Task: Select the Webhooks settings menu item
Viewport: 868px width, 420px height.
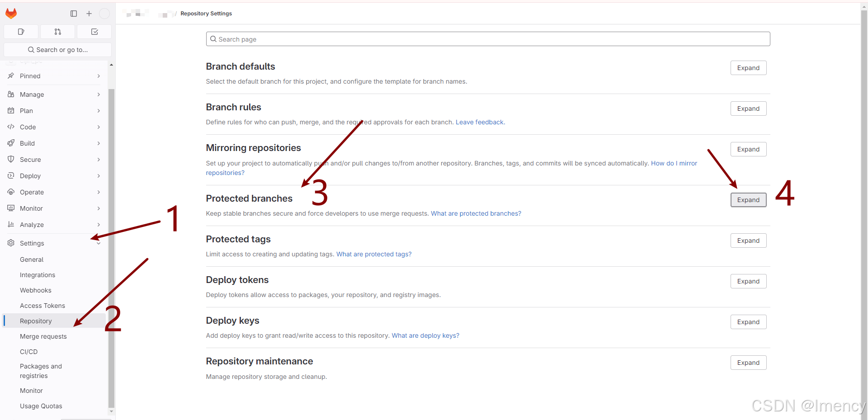Action: 35,290
